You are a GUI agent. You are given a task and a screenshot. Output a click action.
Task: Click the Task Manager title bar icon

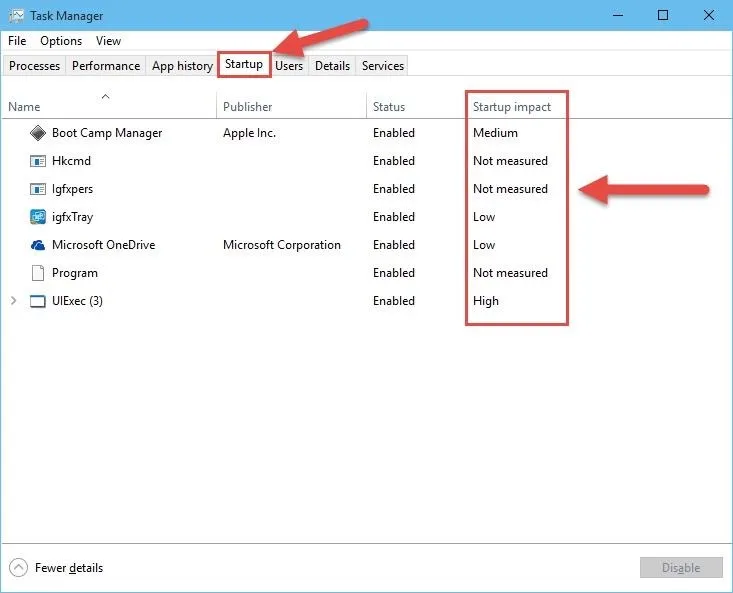point(17,15)
